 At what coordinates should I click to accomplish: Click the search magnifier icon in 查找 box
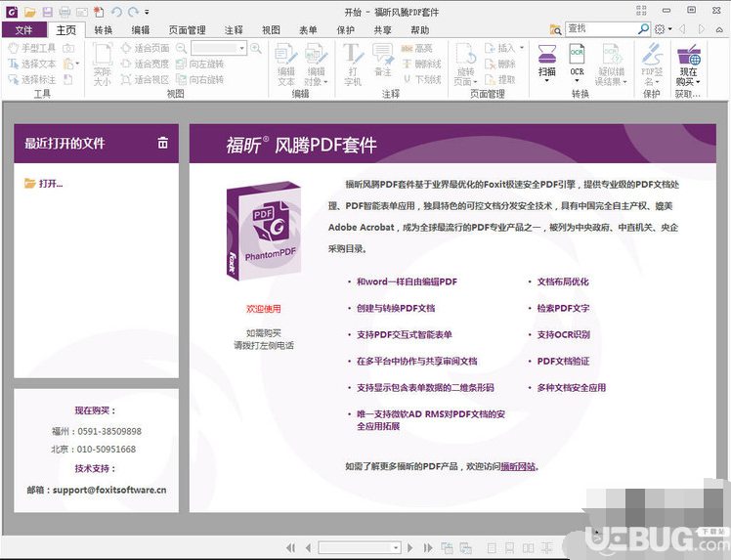pyautogui.click(x=643, y=29)
